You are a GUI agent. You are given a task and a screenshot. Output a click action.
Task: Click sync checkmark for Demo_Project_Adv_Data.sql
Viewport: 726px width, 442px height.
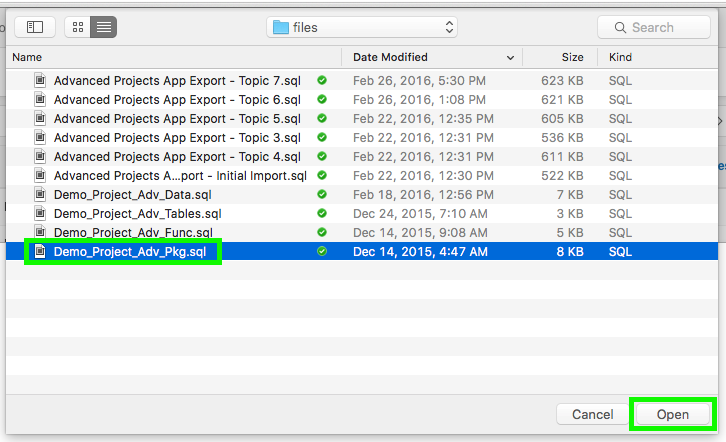(x=322, y=194)
